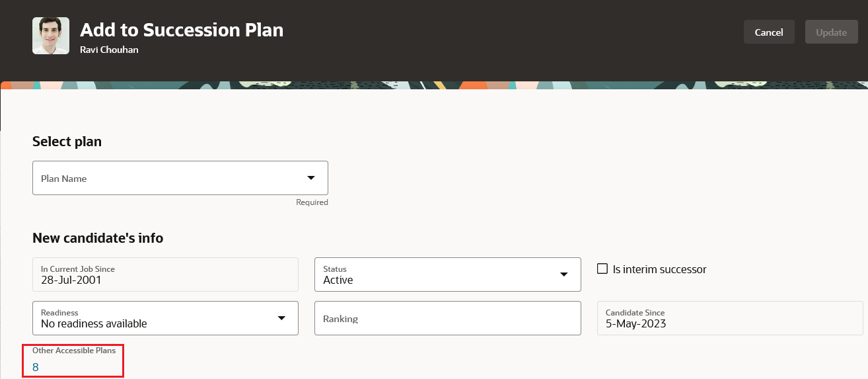Click the Update button
This screenshot has width=868, height=379.
(831, 32)
